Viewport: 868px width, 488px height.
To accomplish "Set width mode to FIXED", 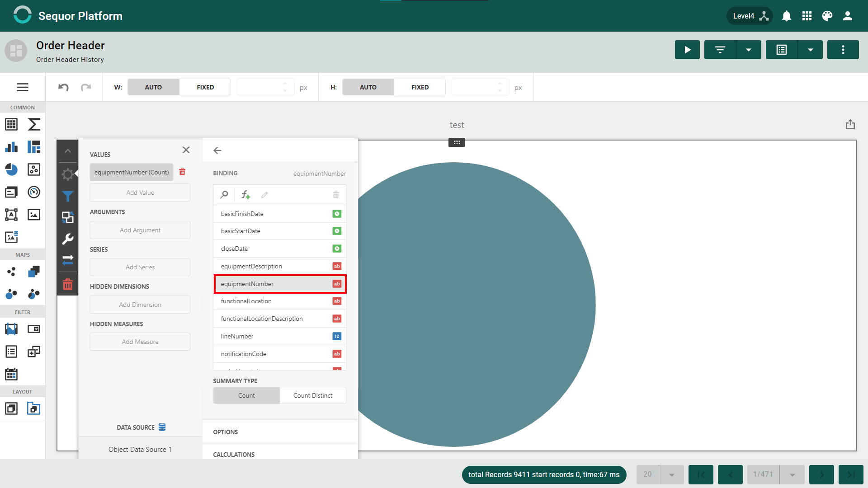I will (x=205, y=87).
